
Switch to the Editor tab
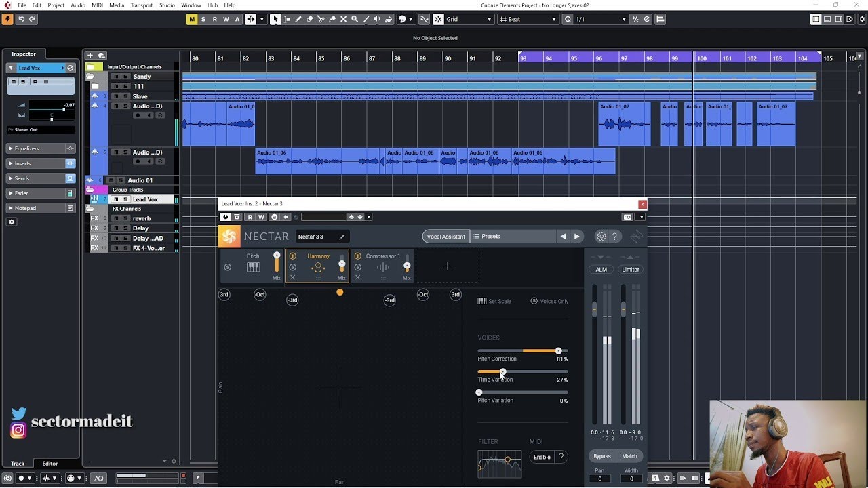(x=50, y=464)
